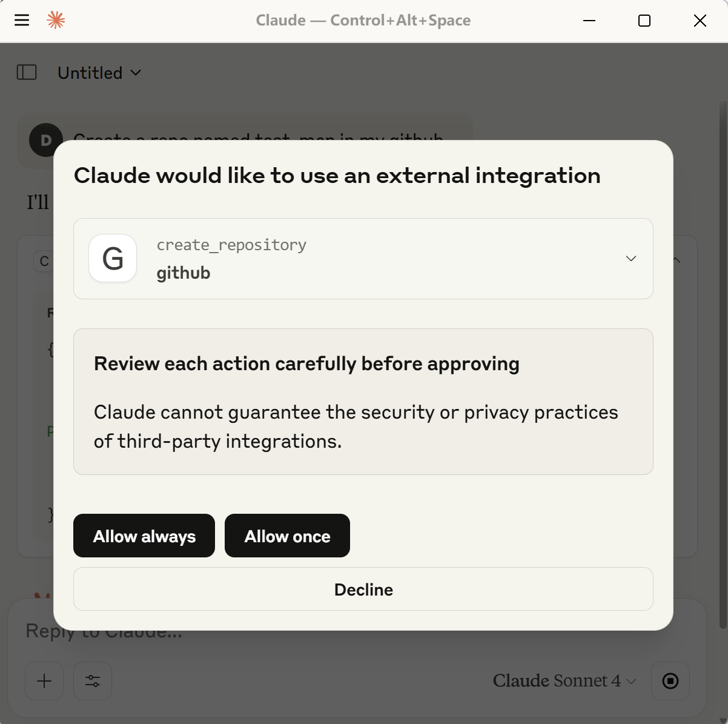The height and width of the screenshot is (724, 728).
Task: Click the Allow once button
Action: coord(287,536)
